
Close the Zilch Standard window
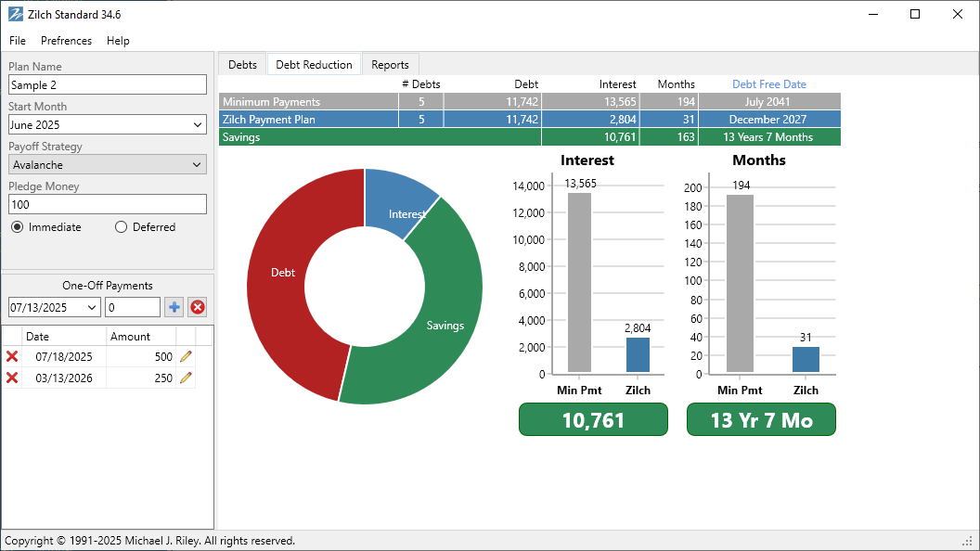958,14
